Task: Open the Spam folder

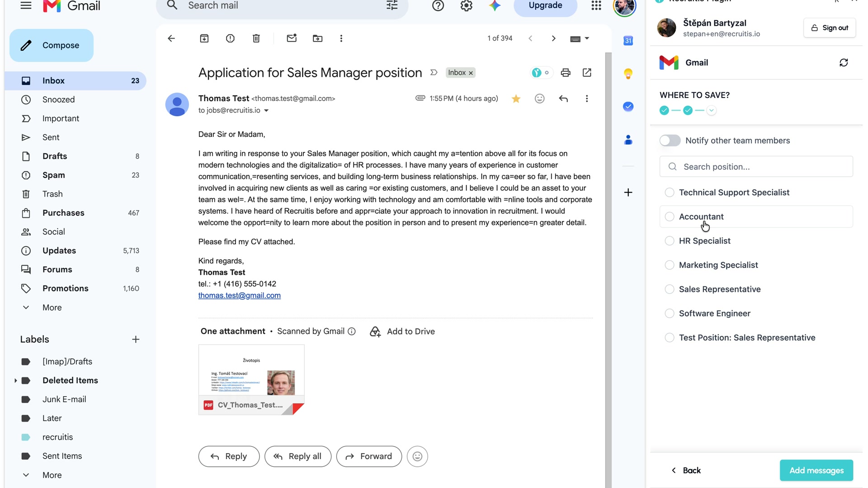Action: pos(75,175)
